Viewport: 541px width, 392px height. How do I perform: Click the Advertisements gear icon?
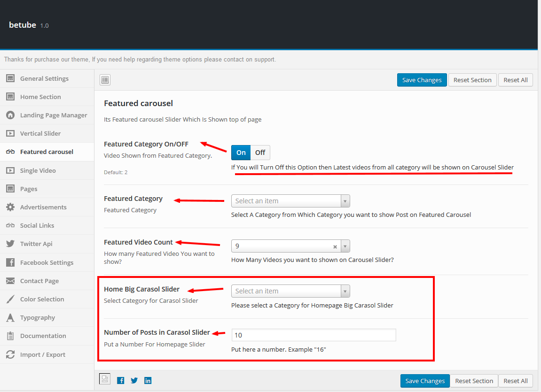[x=10, y=207]
